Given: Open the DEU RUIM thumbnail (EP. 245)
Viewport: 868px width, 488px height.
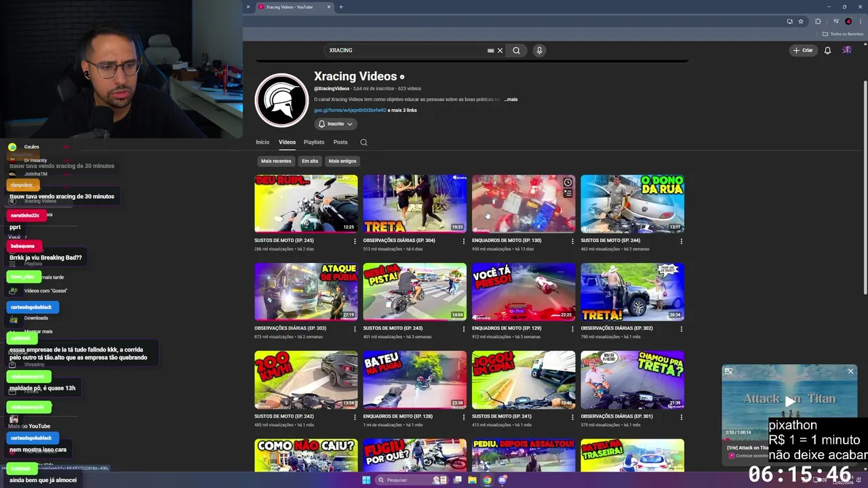Looking at the screenshot, I should 306,204.
